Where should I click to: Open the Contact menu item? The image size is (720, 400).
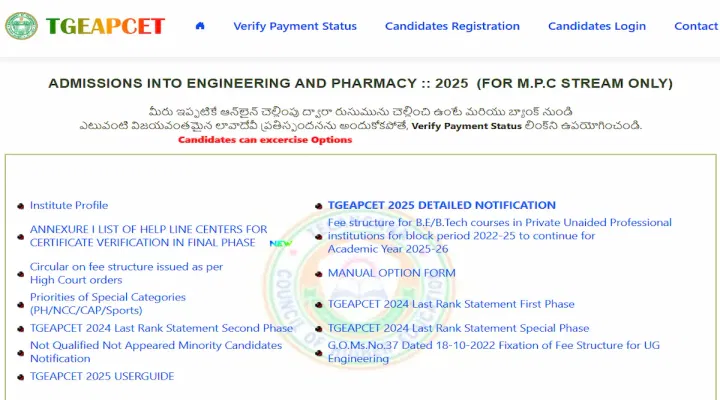pos(696,26)
